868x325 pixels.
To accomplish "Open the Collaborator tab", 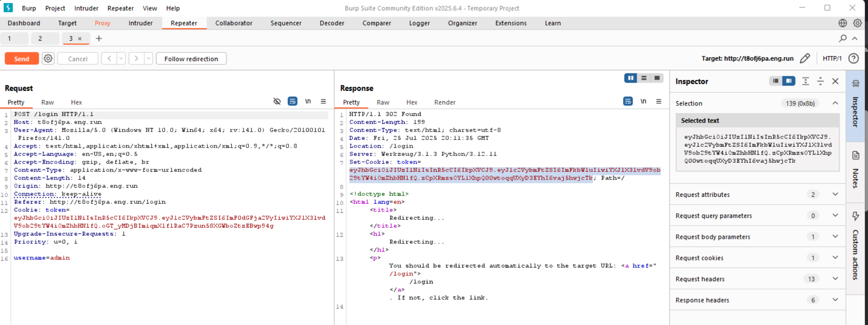I will click(x=234, y=23).
